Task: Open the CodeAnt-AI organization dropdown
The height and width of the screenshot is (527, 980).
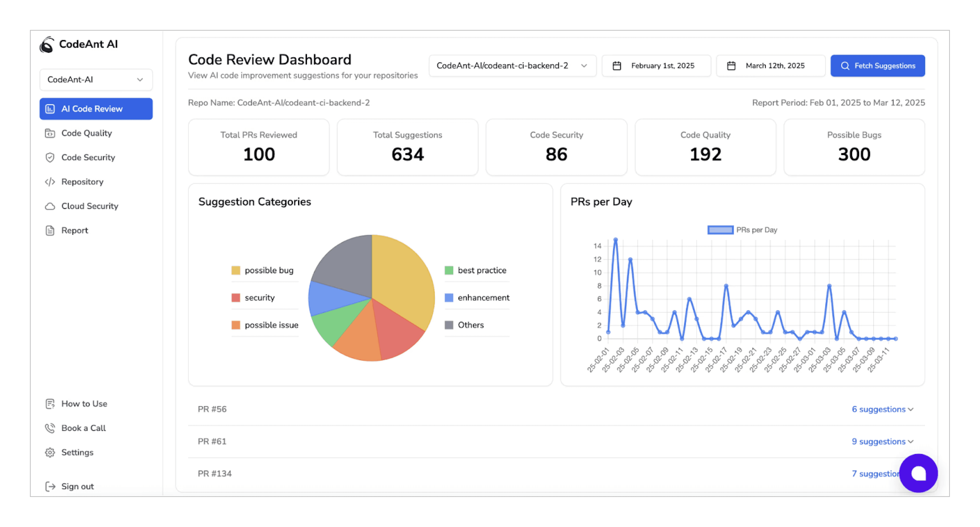Action: pyautogui.click(x=96, y=79)
